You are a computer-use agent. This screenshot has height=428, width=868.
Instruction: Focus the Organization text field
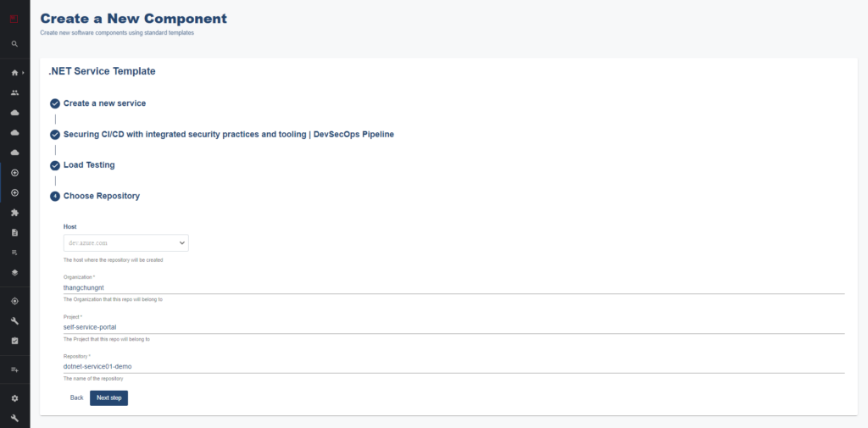[x=453, y=288]
